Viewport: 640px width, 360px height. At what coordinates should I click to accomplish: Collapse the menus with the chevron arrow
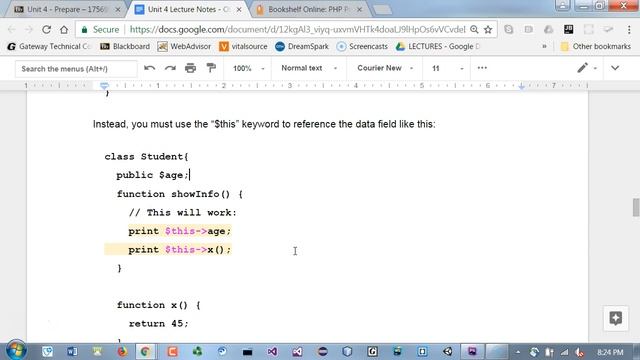coord(615,68)
